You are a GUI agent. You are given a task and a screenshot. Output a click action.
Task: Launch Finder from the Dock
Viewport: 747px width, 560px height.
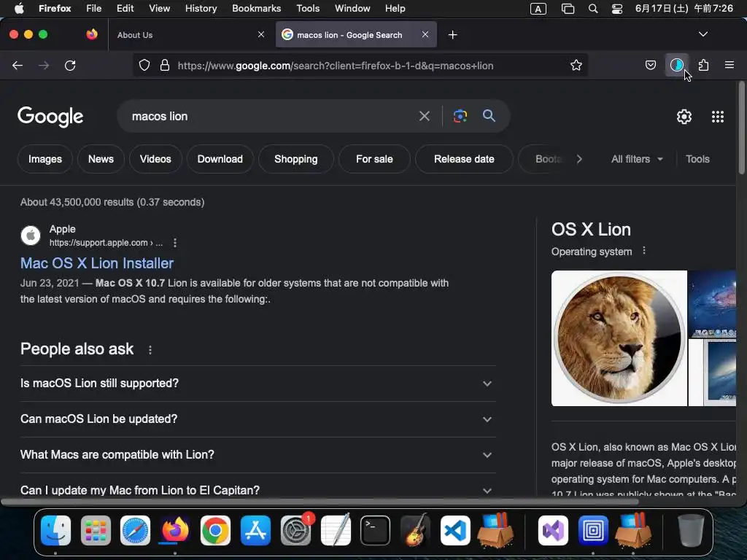click(55, 531)
